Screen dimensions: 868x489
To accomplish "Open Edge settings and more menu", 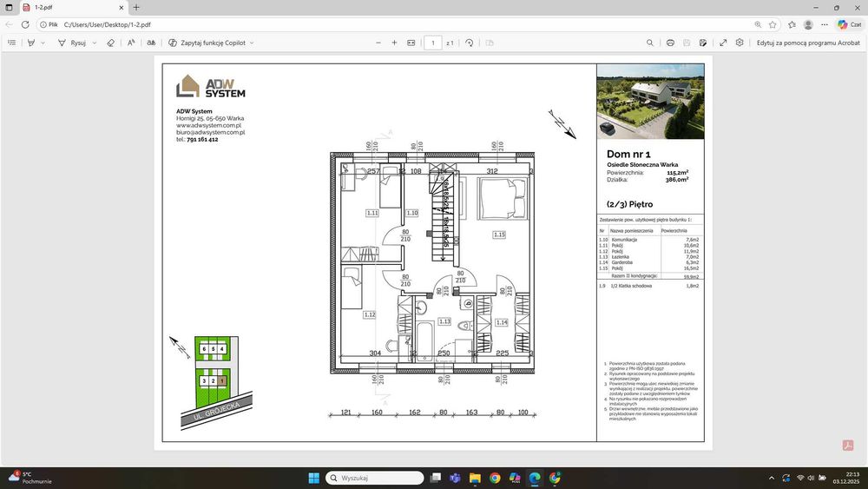I will click(825, 24).
